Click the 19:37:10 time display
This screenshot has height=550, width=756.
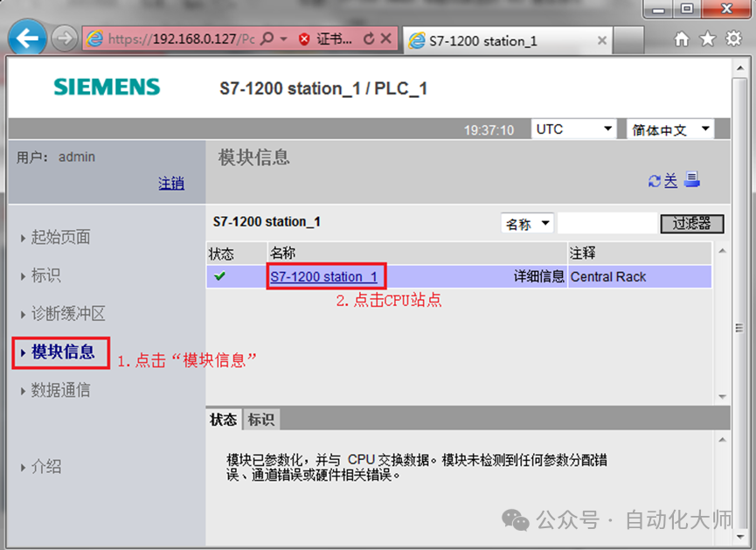pyautogui.click(x=489, y=129)
